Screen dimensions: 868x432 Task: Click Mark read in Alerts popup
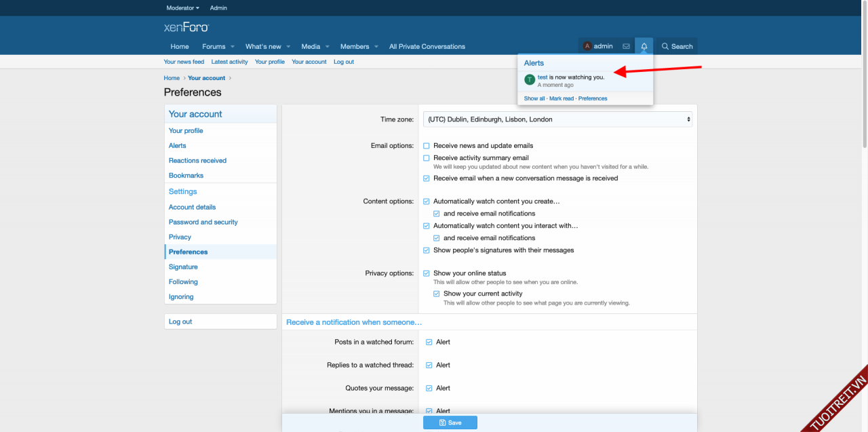click(561, 98)
